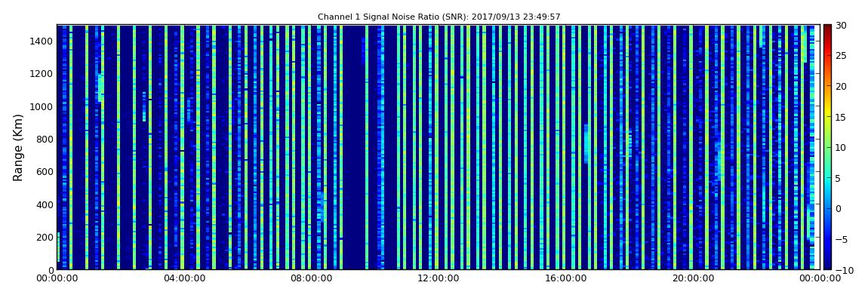Click the 'Range (Km)' y-axis label
Screen dimensions: 868x307
[18, 147]
